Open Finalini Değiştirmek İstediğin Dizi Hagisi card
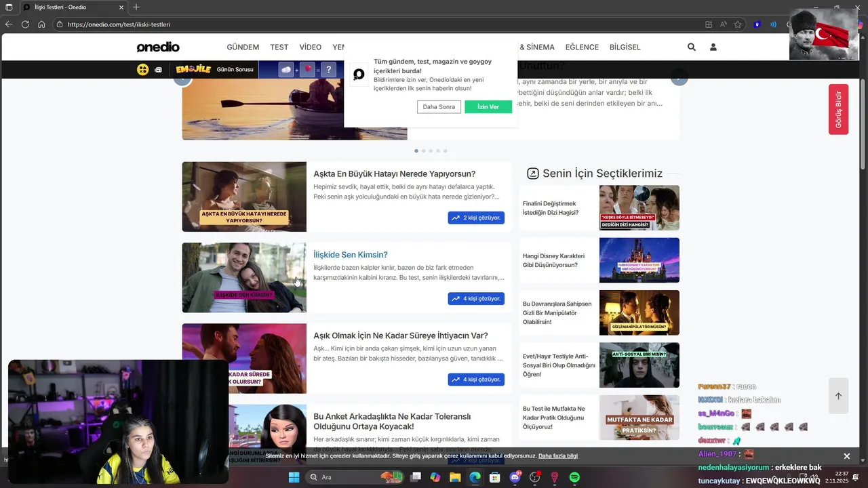 (599, 207)
